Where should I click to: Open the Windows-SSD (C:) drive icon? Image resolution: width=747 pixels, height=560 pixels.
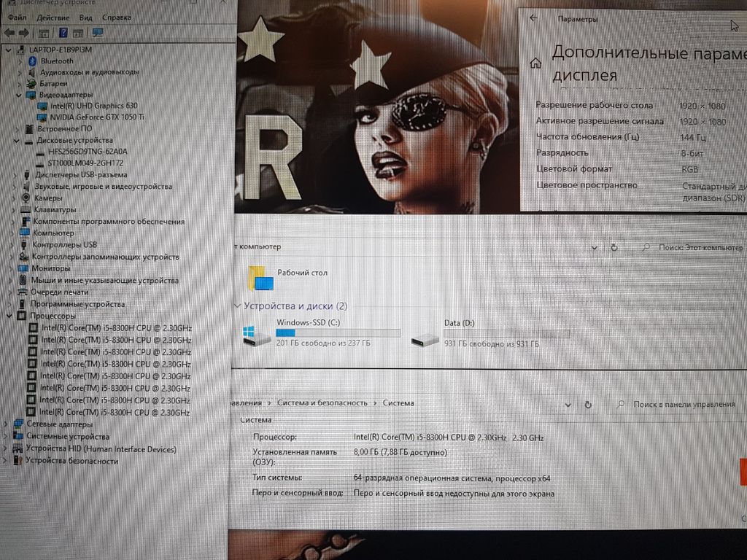point(258,335)
